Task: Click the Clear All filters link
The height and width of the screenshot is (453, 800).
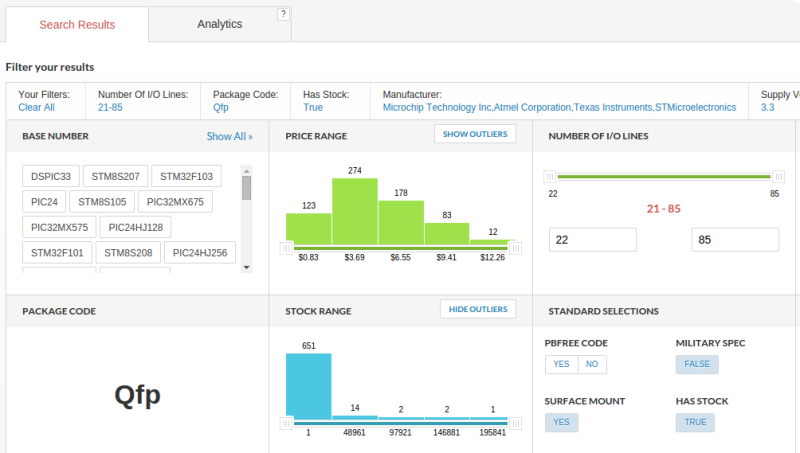Action: point(36,107)
